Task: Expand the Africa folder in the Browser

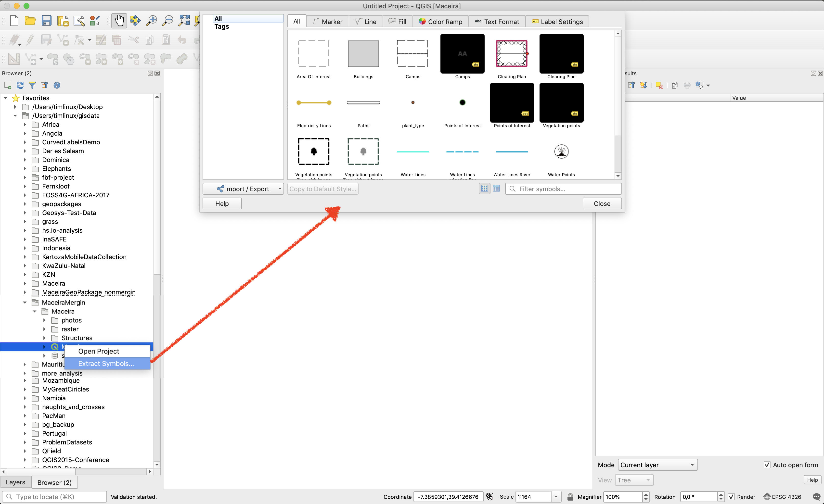Action: [25, 125]
